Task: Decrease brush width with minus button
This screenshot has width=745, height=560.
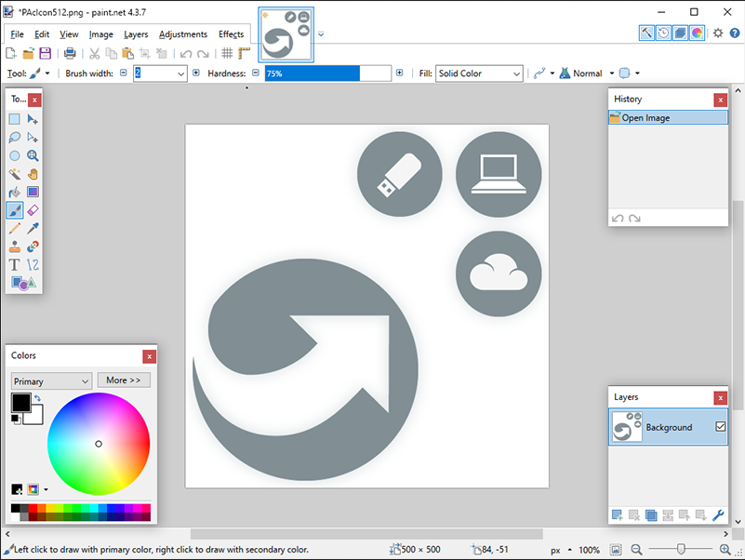Action: 124,73
